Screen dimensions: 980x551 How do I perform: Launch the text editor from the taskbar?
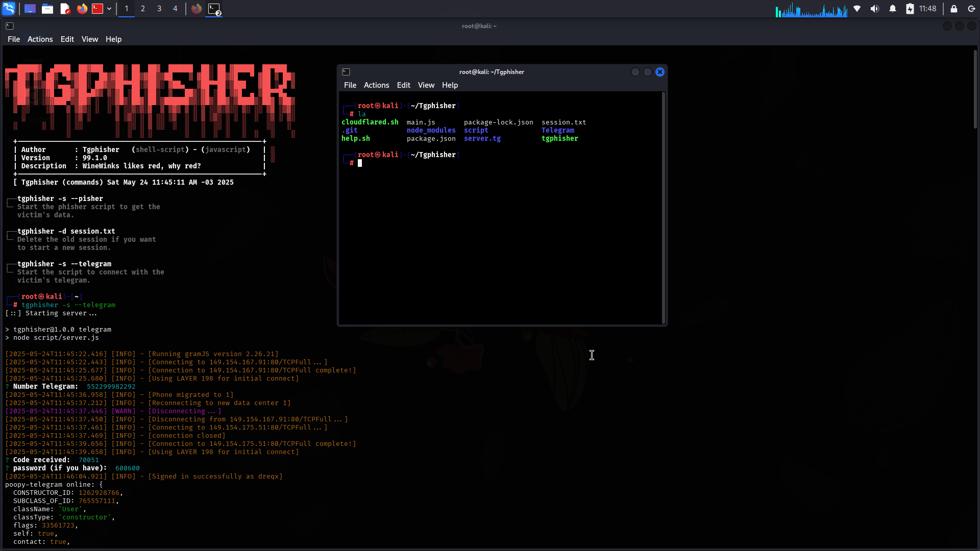click(65, 9)
